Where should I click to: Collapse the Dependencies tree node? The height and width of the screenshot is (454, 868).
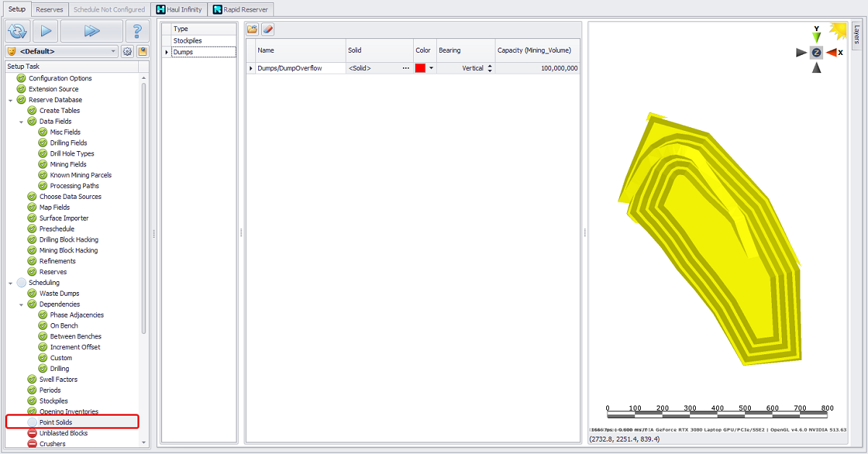[22, 304]
